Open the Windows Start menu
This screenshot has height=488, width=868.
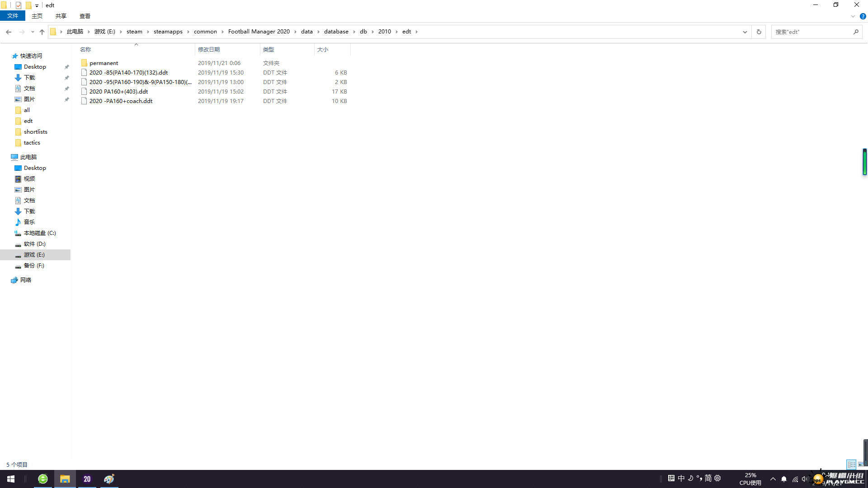pos(11,479)
